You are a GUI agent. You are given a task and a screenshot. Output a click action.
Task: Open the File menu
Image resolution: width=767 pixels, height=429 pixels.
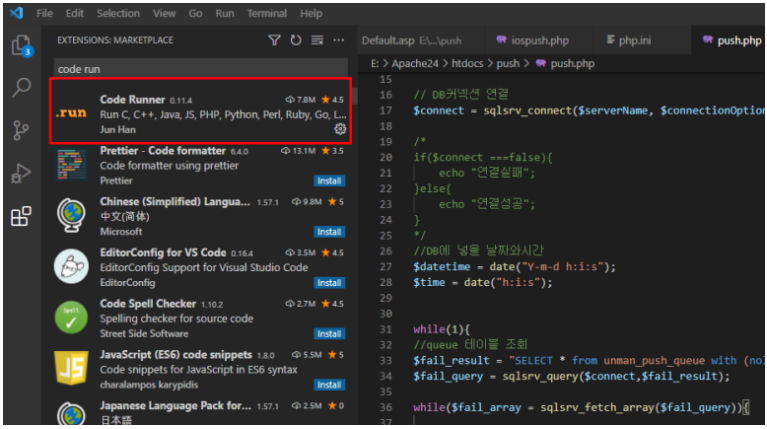(45, 13)
